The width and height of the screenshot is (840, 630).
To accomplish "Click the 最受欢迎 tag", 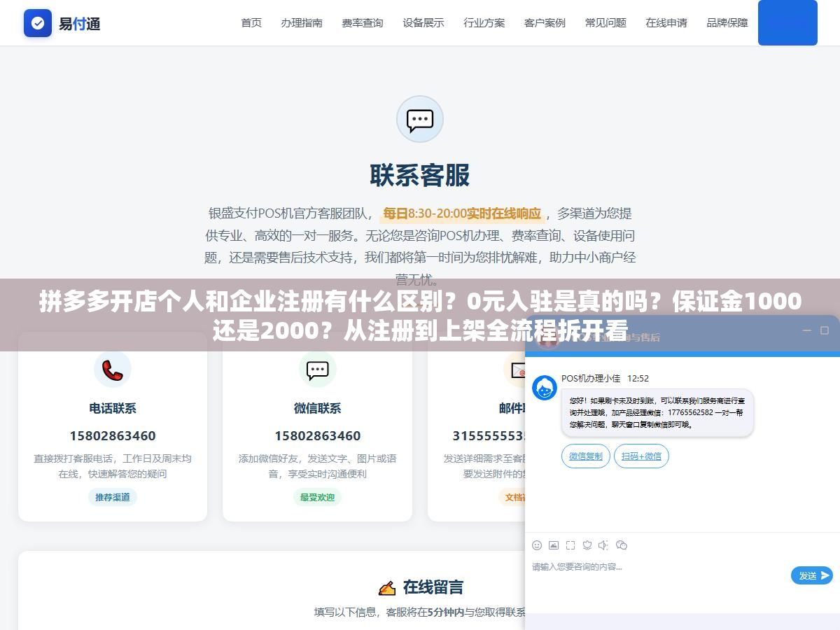I will 318,498.
